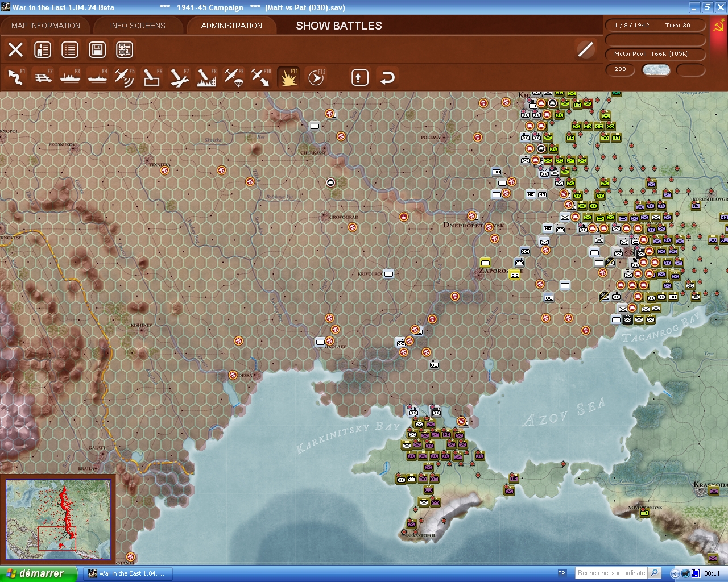Click the FR language indicator

(x=562, y=573)
